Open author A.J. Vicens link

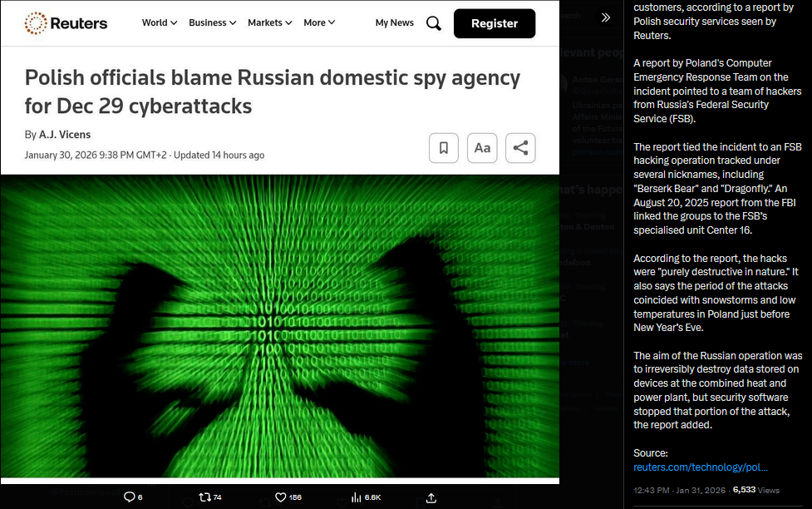[65, 135]
